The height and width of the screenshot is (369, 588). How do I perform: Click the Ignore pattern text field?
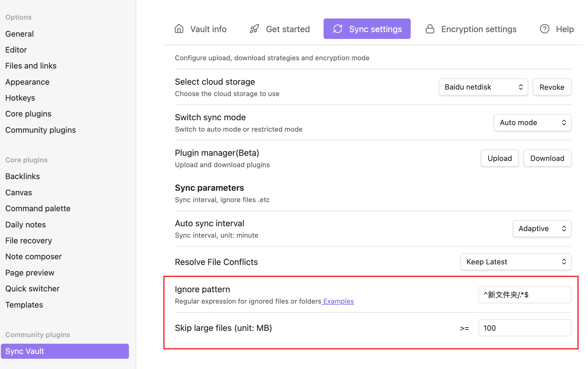(x=524, y=295)
